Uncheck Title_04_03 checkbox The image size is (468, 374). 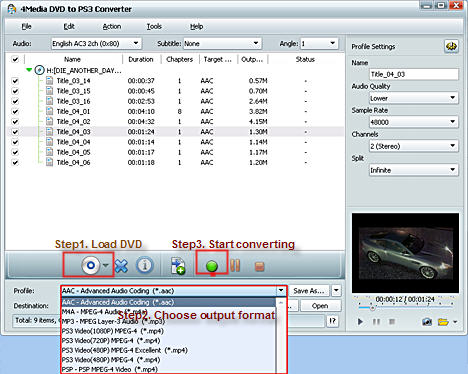coord(15,132)
